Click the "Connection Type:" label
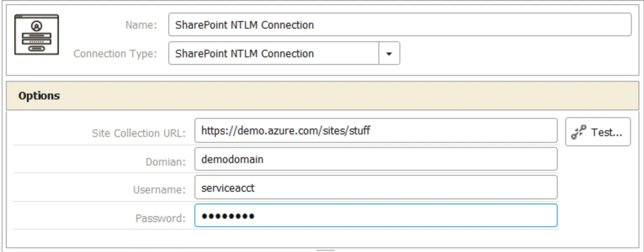Viewport: 644px width, 252px height. click(115, 54)
